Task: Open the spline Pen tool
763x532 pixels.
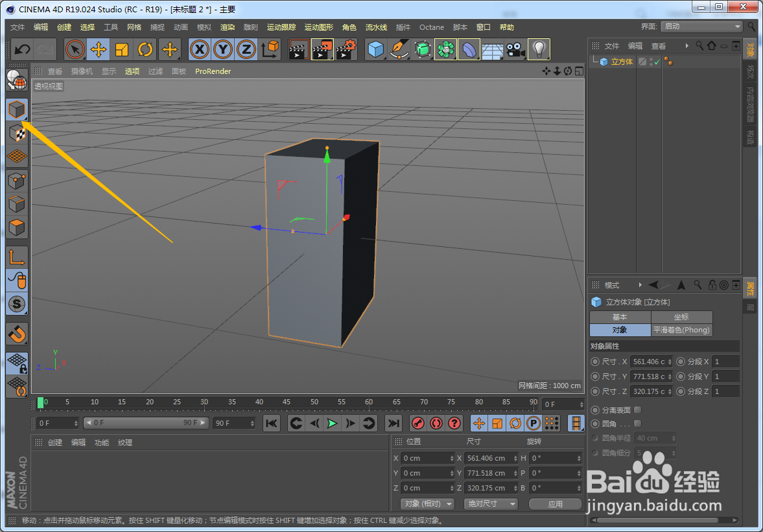Action: click(399, 49)
